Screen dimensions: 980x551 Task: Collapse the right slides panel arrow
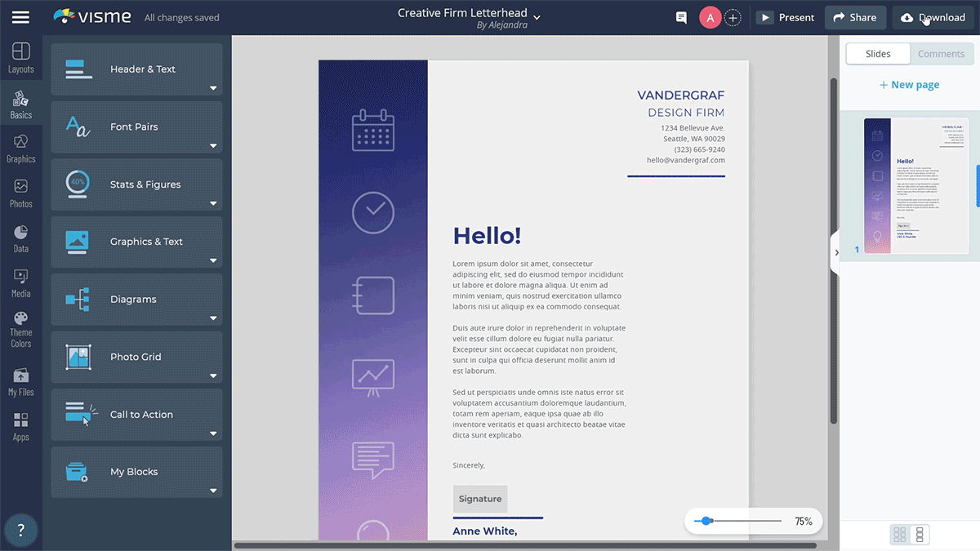835,252
